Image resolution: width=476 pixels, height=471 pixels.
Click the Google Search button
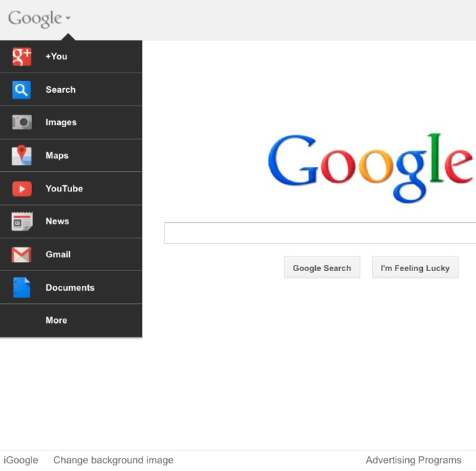point(322,268)
